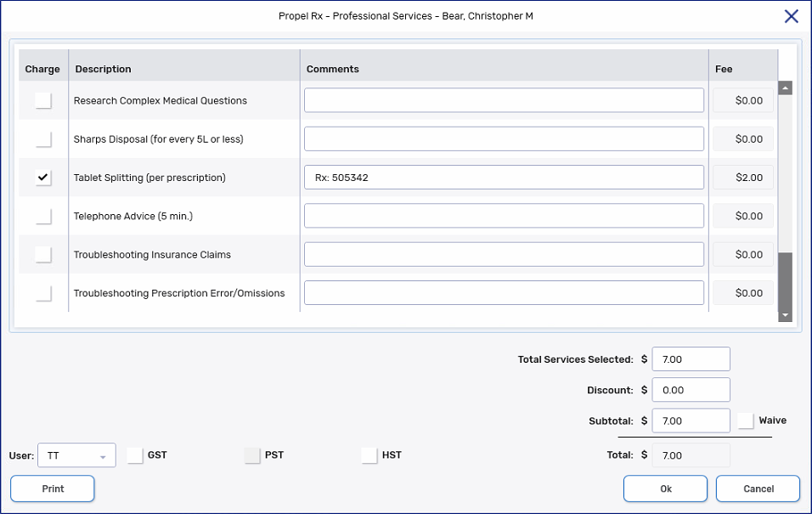Close the Professional Services dialog
Viewport: 812px width, 514px height.
[790, 15]
